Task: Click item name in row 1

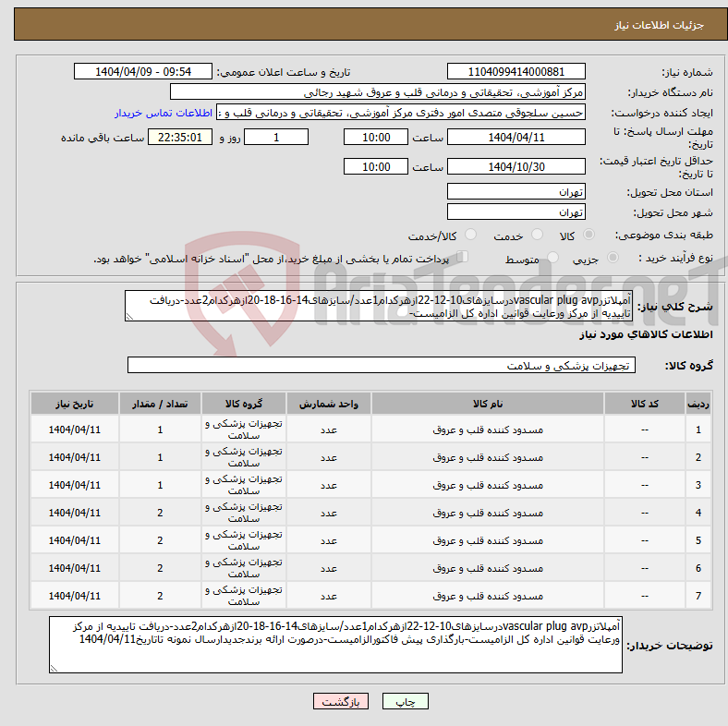Action: tap(488, 430)
